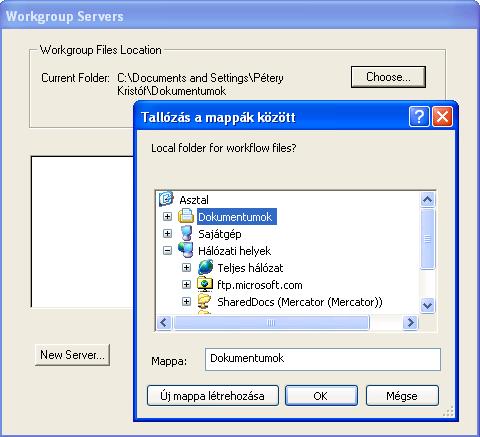The image size is (480, 437).
Task: Click into the Mappa text field
Action: 323,359
